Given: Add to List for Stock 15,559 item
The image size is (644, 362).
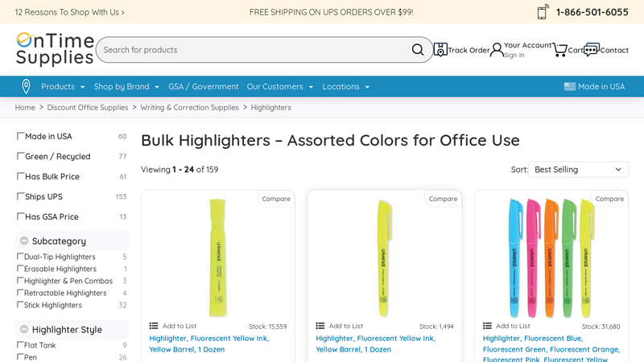Looking at the screenshot, I should coord(179,326).
